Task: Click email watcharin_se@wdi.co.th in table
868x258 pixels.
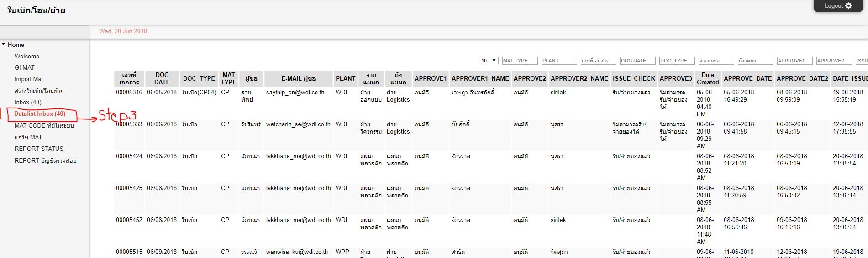Action: click(298, 124)
